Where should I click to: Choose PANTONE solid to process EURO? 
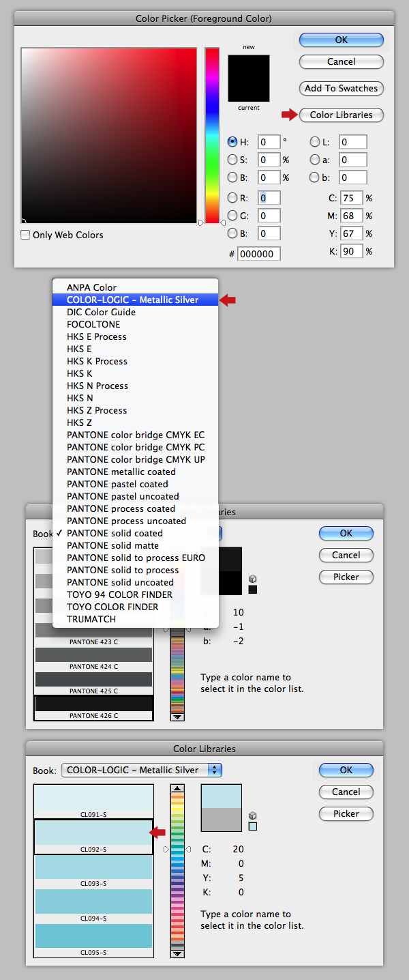(x=135, y=558)
